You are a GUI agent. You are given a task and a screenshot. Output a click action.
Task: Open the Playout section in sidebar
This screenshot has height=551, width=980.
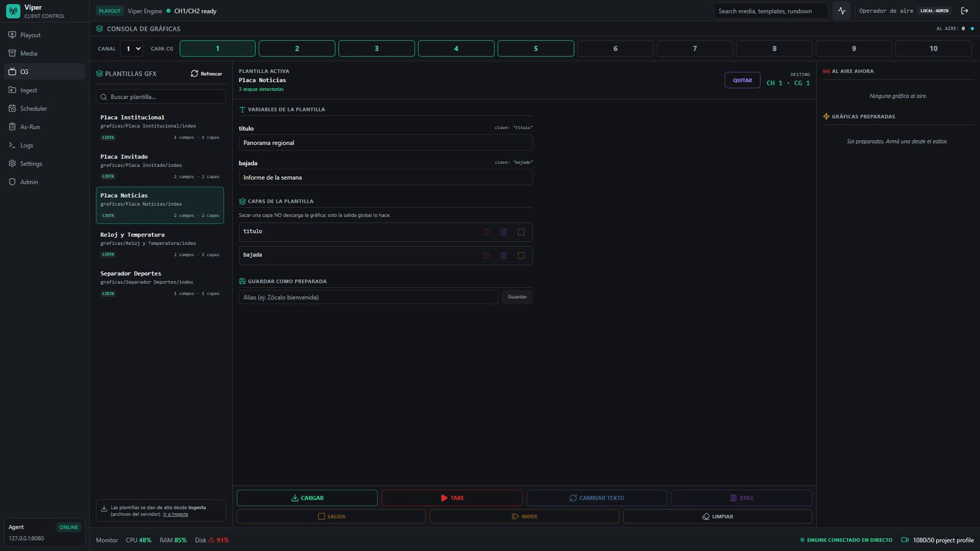(x=44, y=35)
